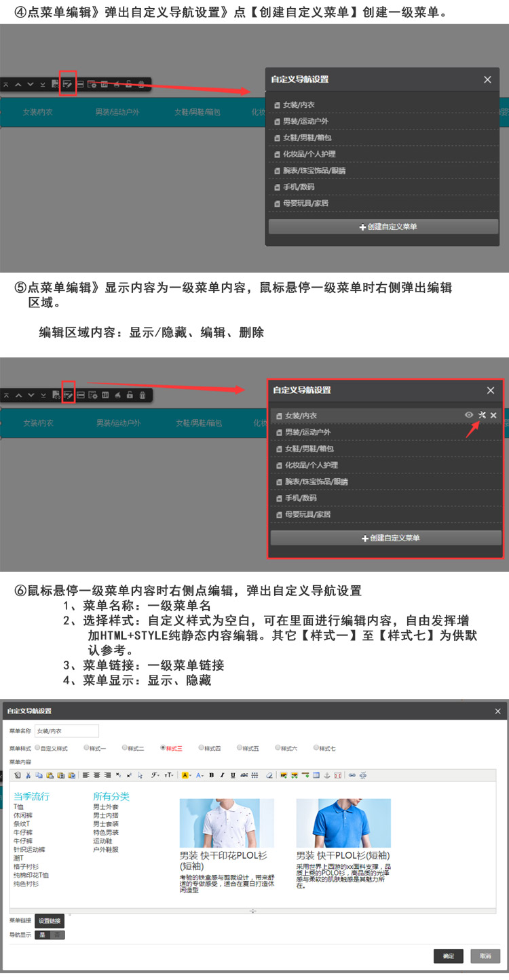
Task: Click the trash delete icon in lower toolbar
Action: [x=142, y=395]
